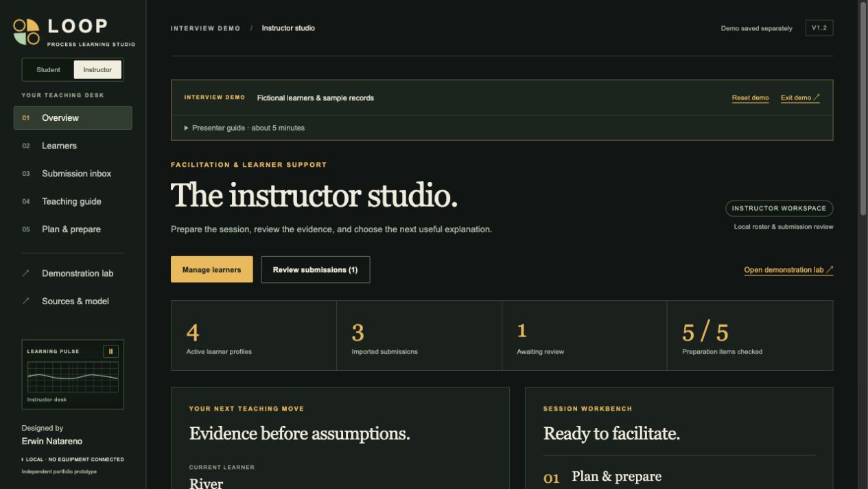The image size is (868, 489).
Task: Click the Imported submissions stat card
Action: (x=419, y=336)
